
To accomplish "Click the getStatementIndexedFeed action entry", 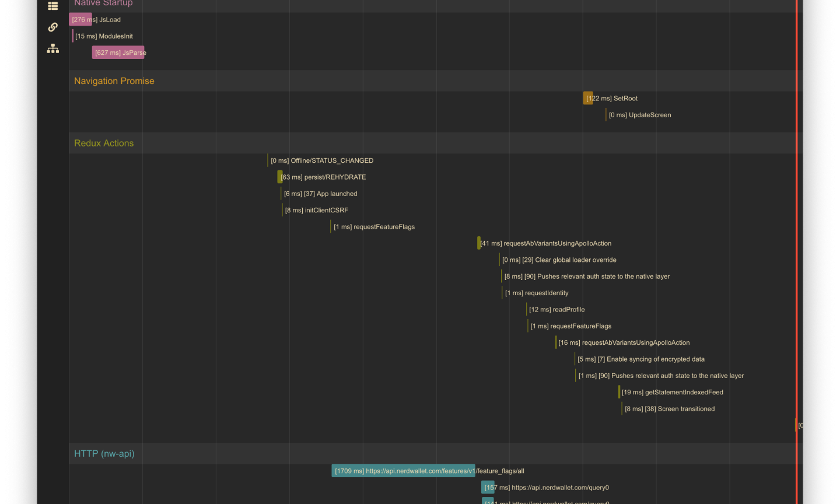I will point(671,393).
